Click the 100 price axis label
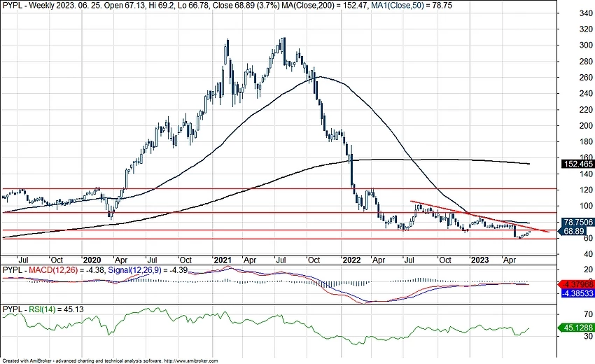Screen dimensions: 595x364 click(586, 206)
